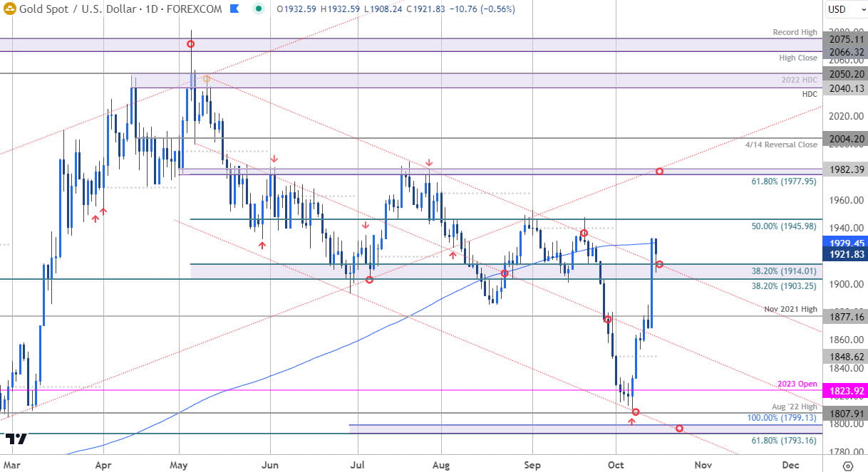
Task: Click the 2066.32 price axis label
Action: click(x=844, y=52)
